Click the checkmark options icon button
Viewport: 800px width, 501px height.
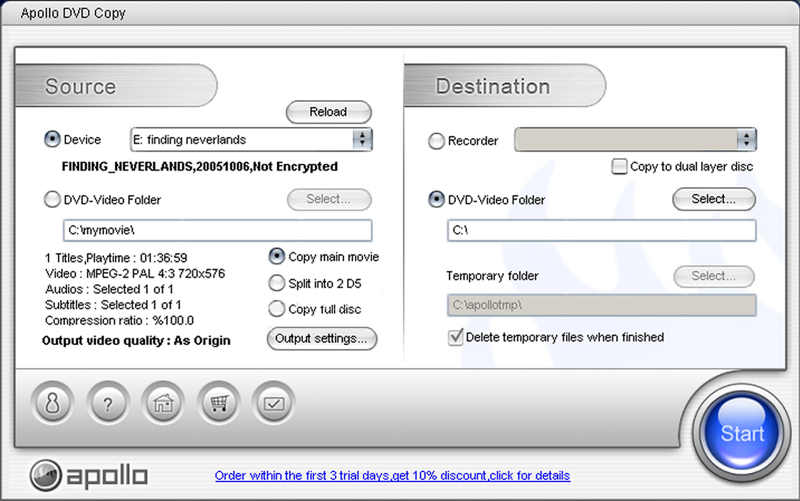(273, 403)
